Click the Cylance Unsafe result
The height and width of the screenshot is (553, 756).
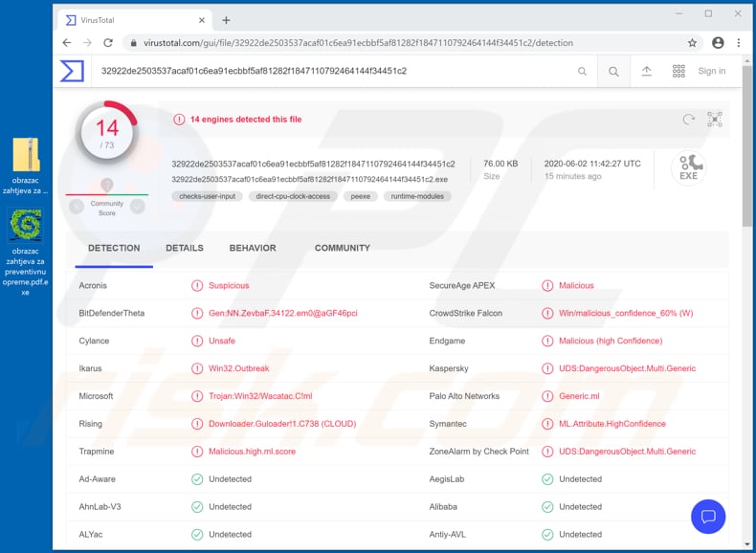tap(222, 341)
